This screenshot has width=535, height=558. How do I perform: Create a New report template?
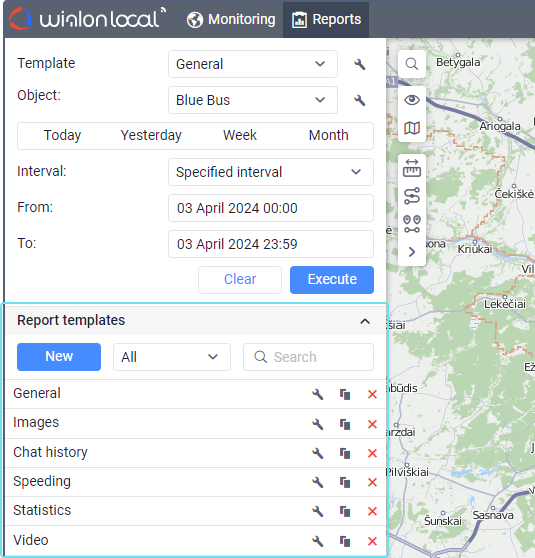[59, 357]
